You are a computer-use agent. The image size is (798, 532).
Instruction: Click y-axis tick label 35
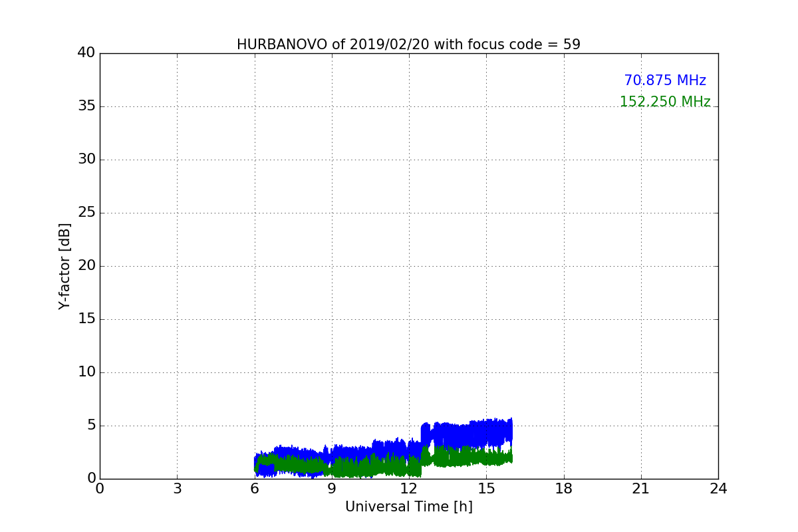86,106
